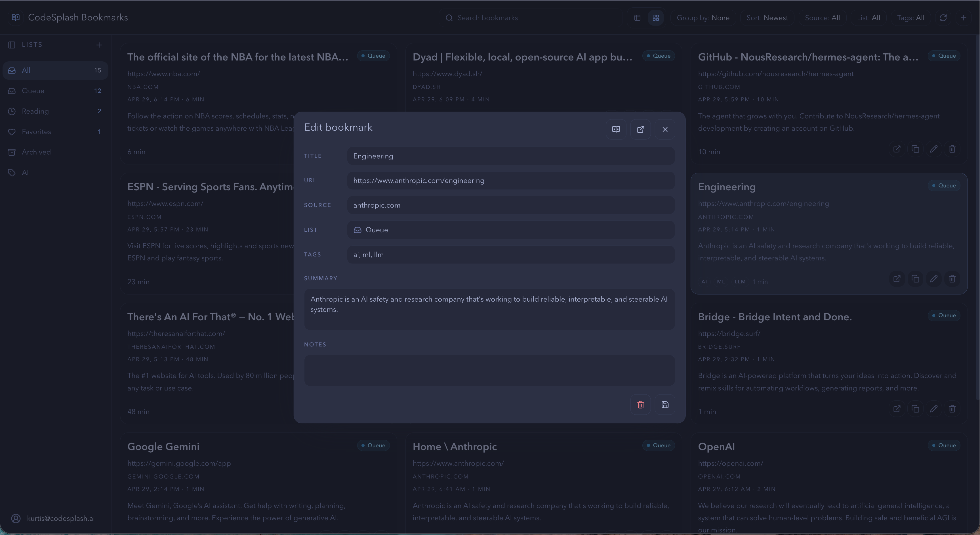Viewport: 980px width, 535px height.
Task: Click the Source field anthropic.com
Action: tap(511, 205)
